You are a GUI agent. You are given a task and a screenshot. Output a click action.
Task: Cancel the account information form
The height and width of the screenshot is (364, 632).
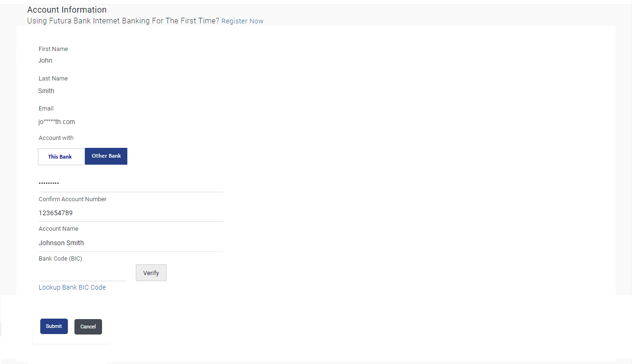[88, 327]
